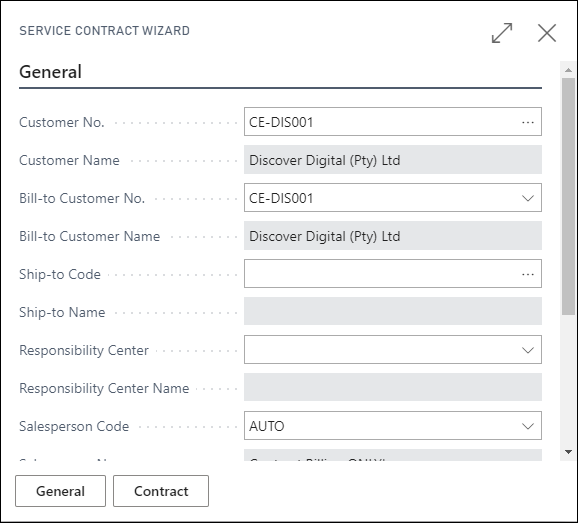Close the Service Contract Wizard

point(547,33)
